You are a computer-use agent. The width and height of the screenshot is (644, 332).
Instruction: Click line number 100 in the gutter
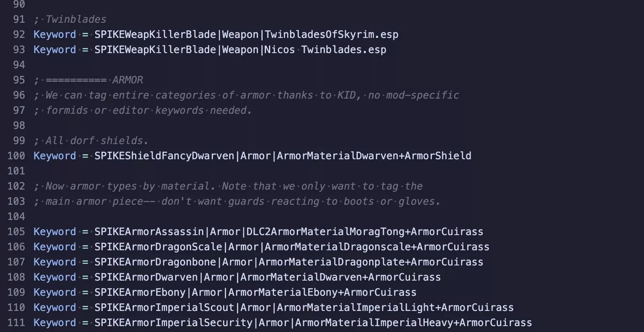[x=16, y=156]
